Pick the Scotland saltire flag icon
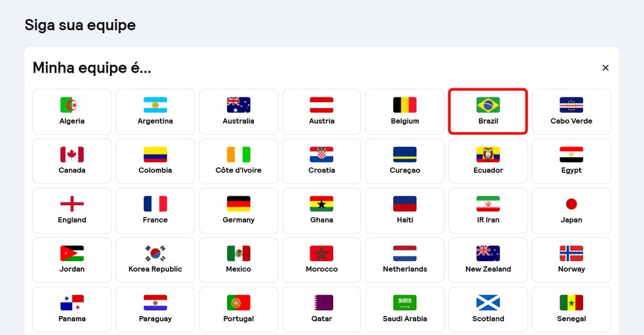644x335 pixels. click(x=488, y=303)
